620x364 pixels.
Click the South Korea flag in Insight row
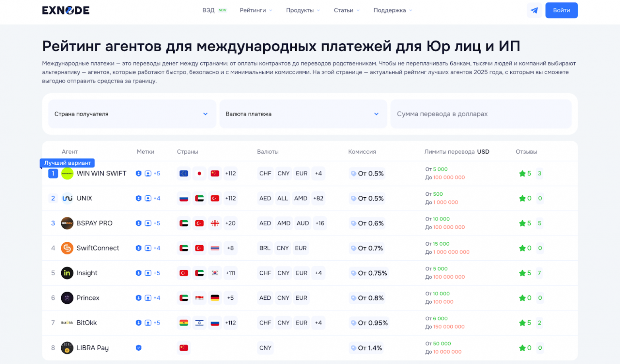pos(215,273)
